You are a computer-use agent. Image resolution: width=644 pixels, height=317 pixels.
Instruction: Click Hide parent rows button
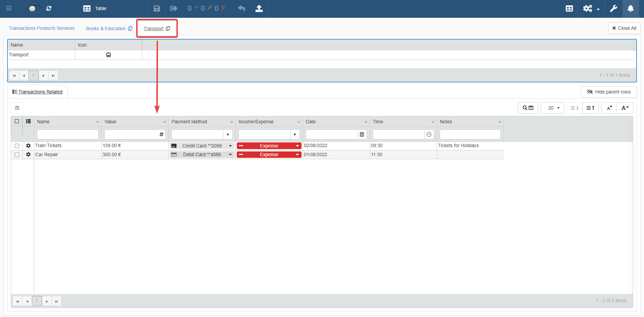pos(608,92)
